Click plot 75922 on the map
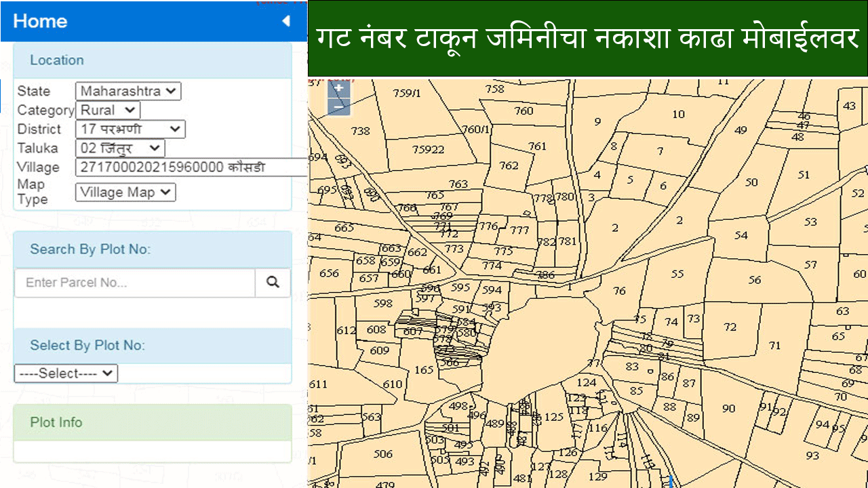The image size is (868, 488). point(428,149)
